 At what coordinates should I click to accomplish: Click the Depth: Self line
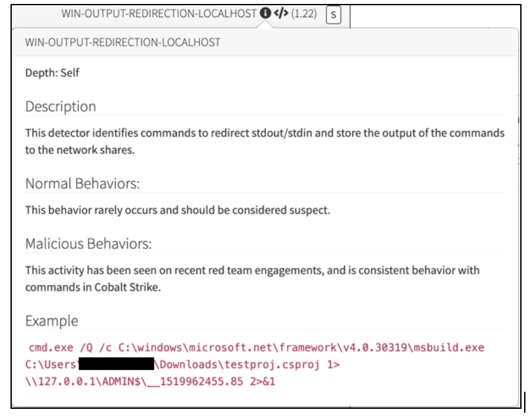coord(52,73)
